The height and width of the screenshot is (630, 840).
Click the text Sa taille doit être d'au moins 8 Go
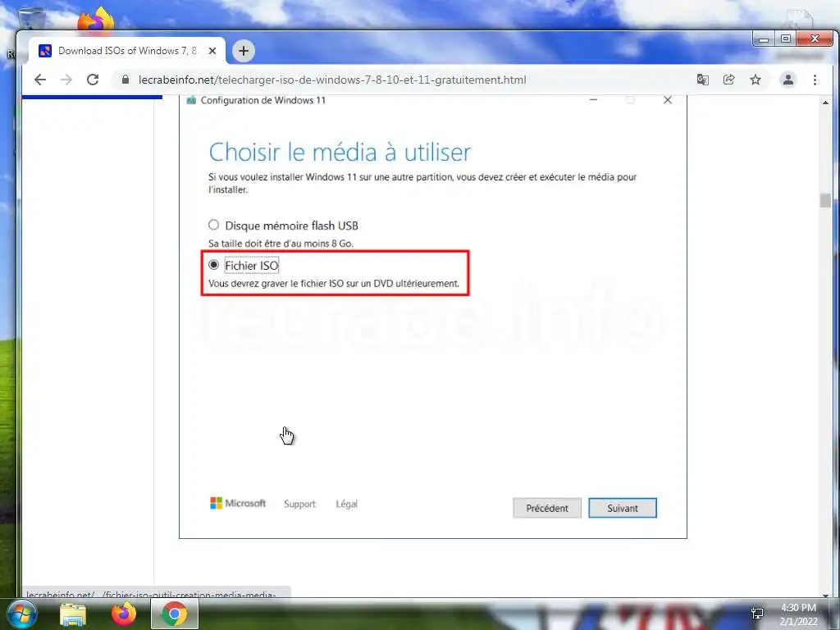point(281,243)
